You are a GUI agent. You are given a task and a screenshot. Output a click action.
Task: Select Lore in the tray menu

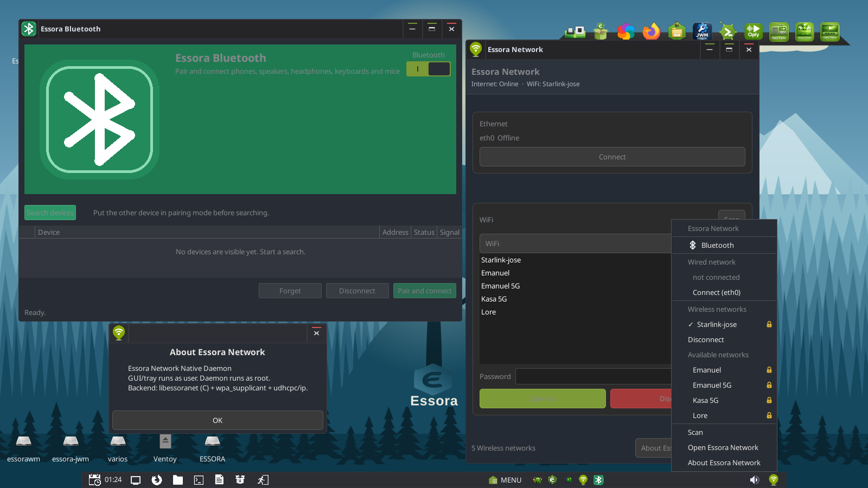(x=724, y=415)
